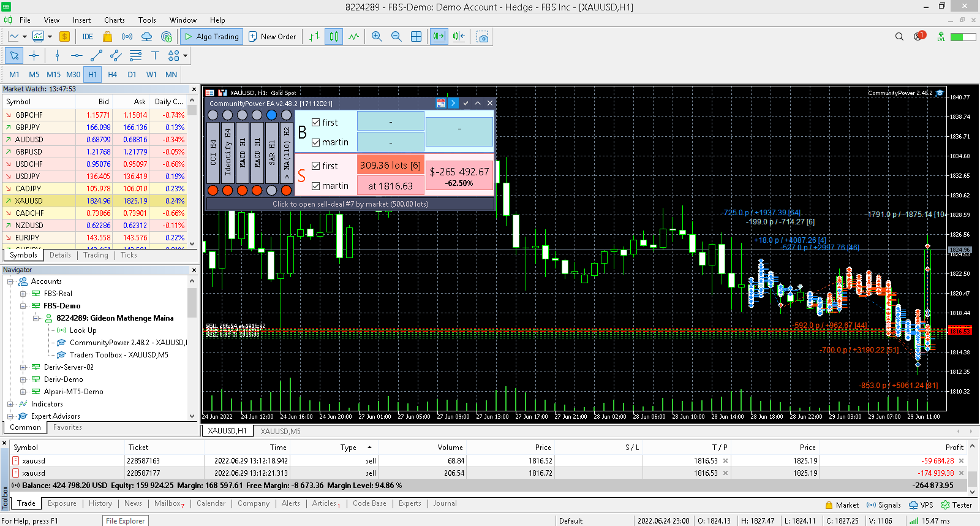Switch to the History tab
980x526 pixels.
100,503
